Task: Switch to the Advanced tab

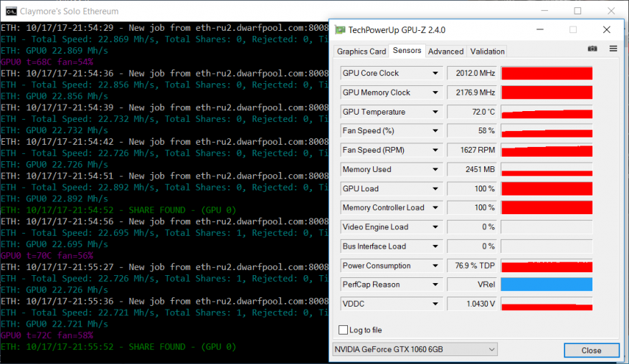Action: click(446, 51)
